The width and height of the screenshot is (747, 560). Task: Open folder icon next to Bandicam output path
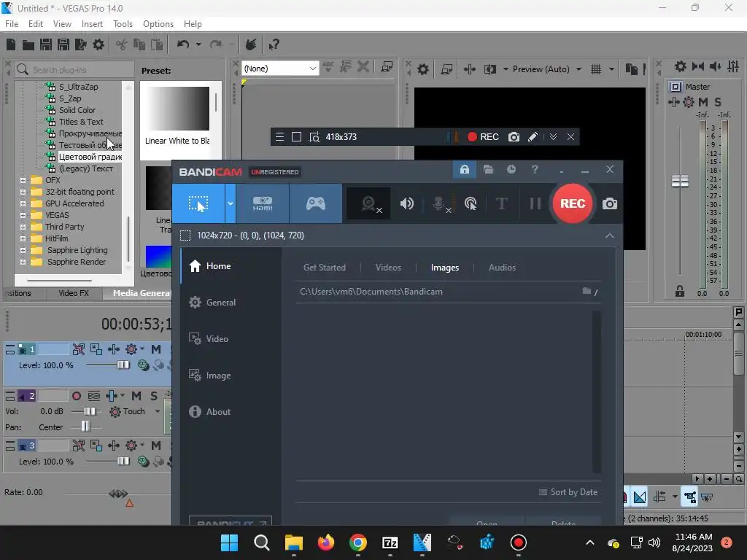click(587, 291)
